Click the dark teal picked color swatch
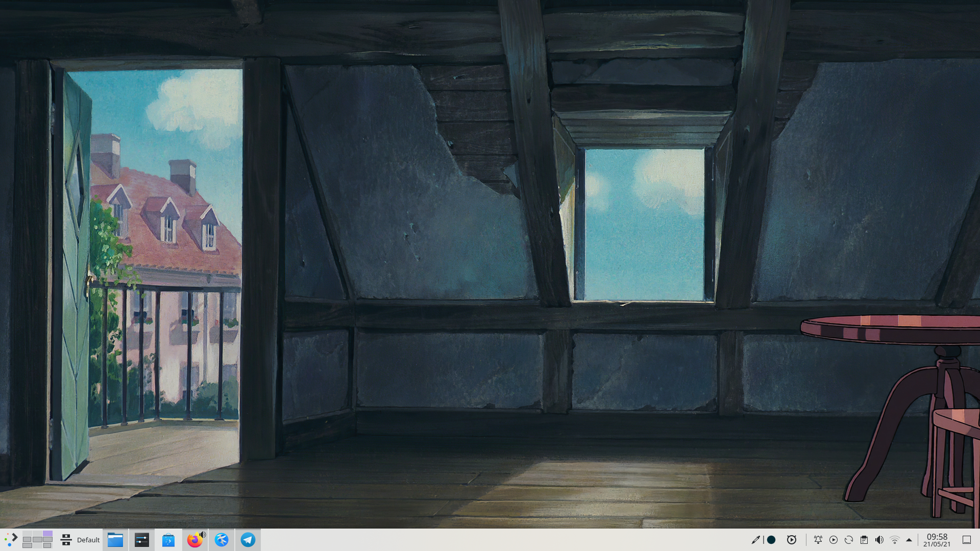The height and width of the screenshot is (551, 980). [771, 540]
